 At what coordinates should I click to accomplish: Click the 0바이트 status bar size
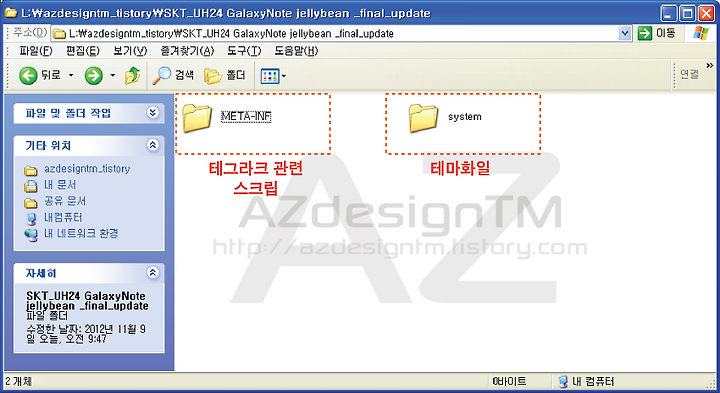click(509, 381)
